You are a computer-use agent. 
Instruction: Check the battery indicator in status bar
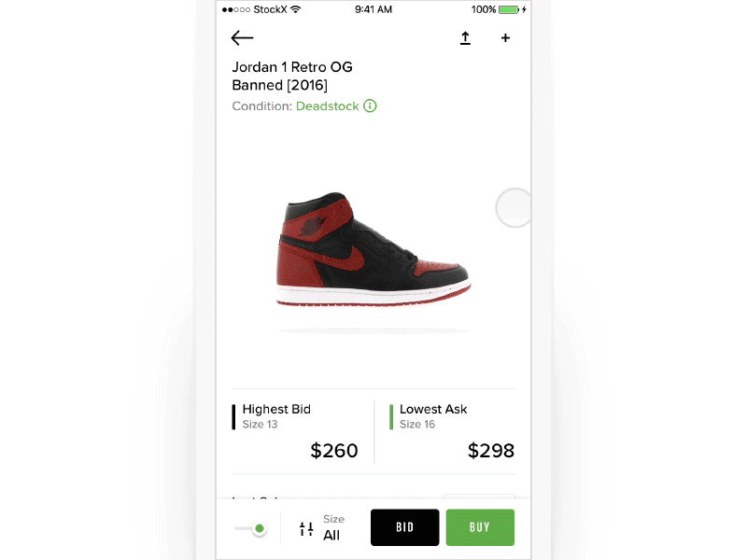[509, 9]
